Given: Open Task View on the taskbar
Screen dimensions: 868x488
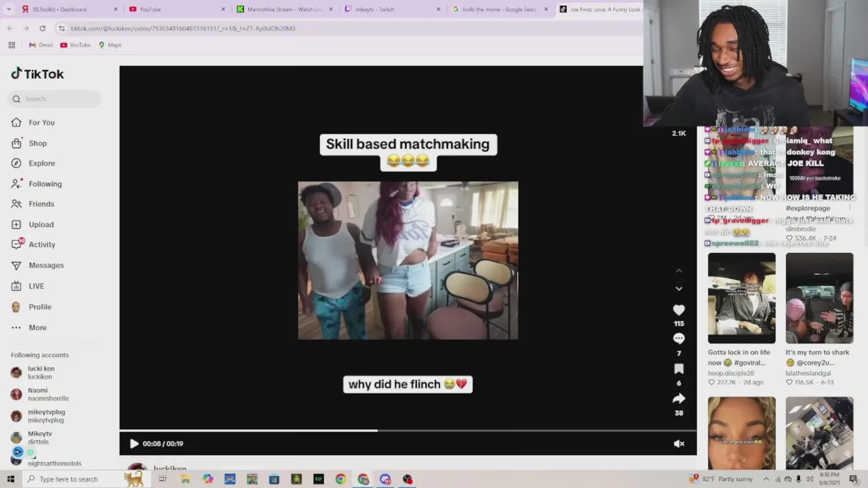Looking at the screenshot, I should point(163,479).
